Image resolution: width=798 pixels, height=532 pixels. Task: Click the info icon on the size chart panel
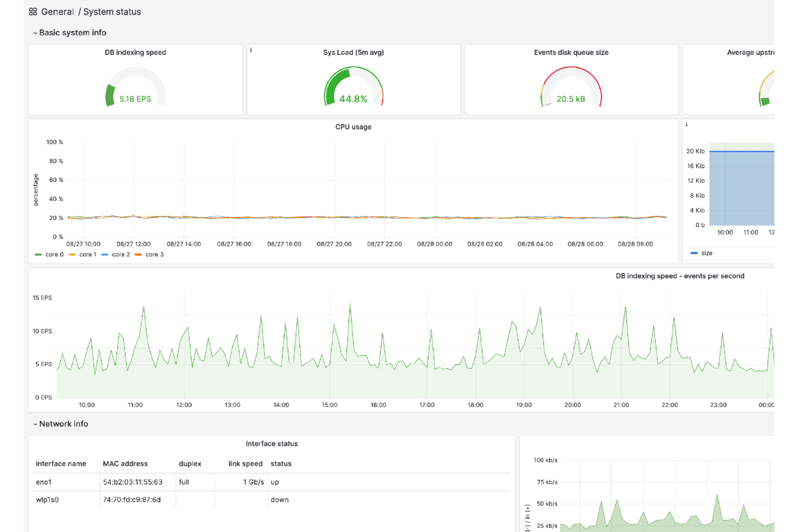coord(686,124)
